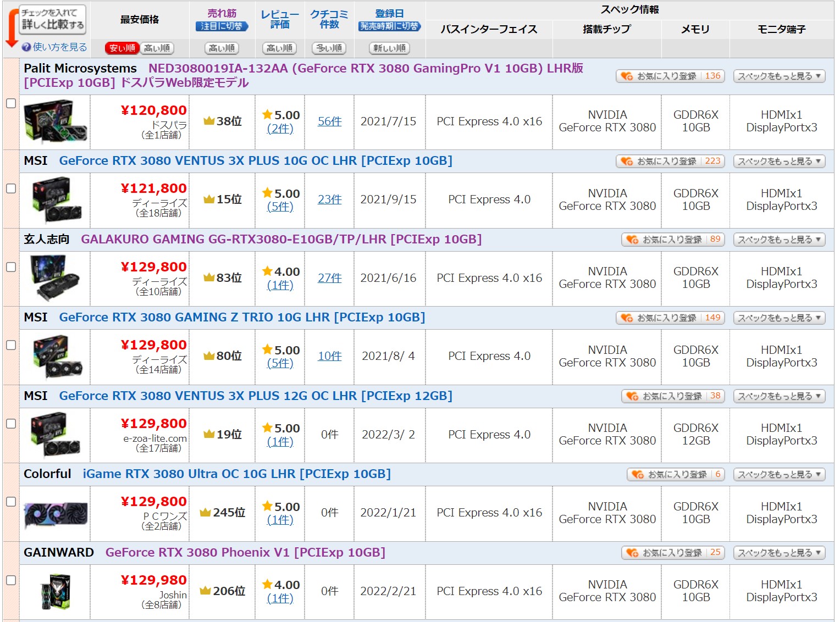Image resolution: width=840 pixels, height=622 pixels.
Task: Click the 245位 crown for Colorful iGame
Action: [x=206, y=513]
